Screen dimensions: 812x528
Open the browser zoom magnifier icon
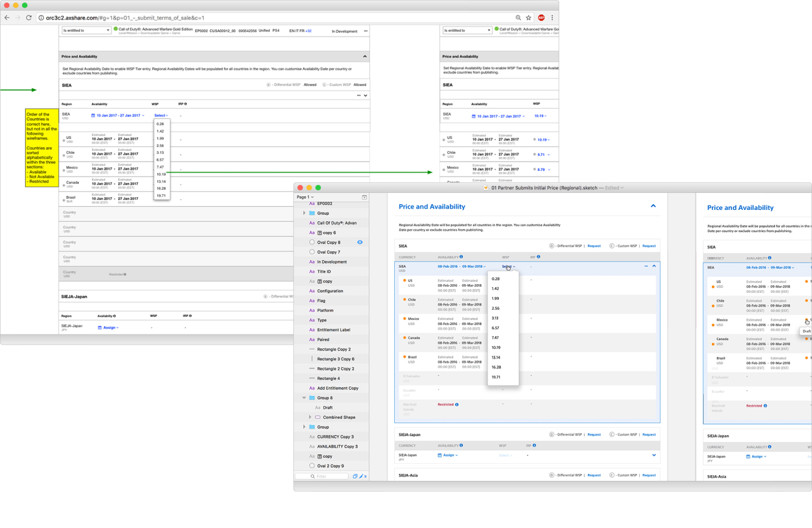[x=518, y=18]
